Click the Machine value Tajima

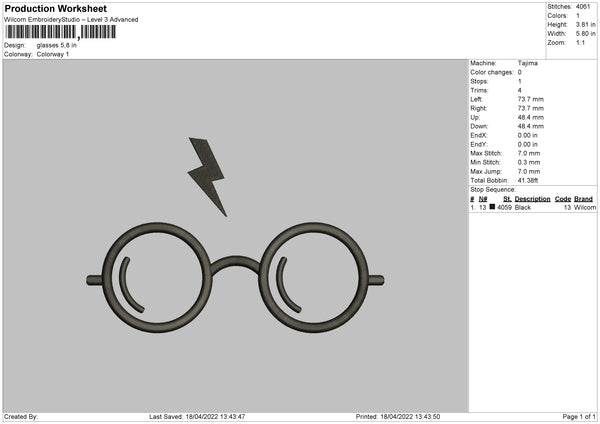click(528, 63)
